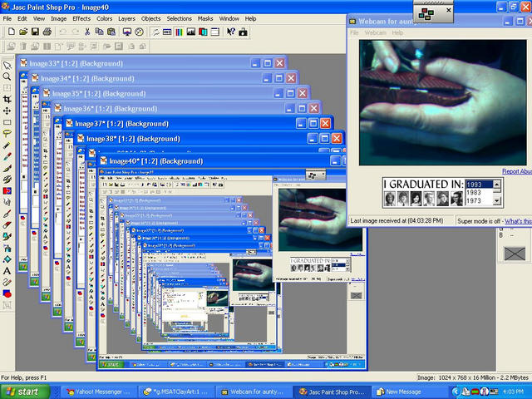Toggle the Overview Window button

pos(214,32)
